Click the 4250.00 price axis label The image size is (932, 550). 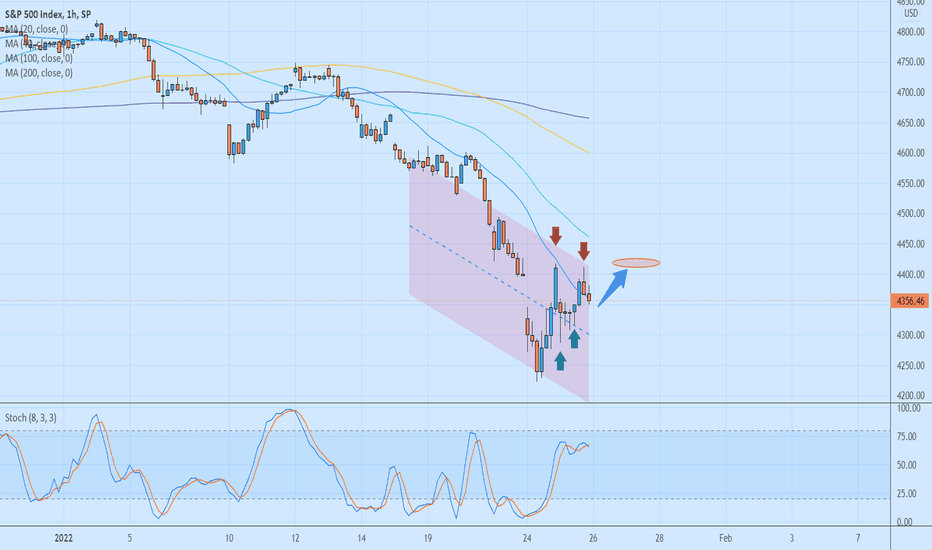(x=911, y=365)
